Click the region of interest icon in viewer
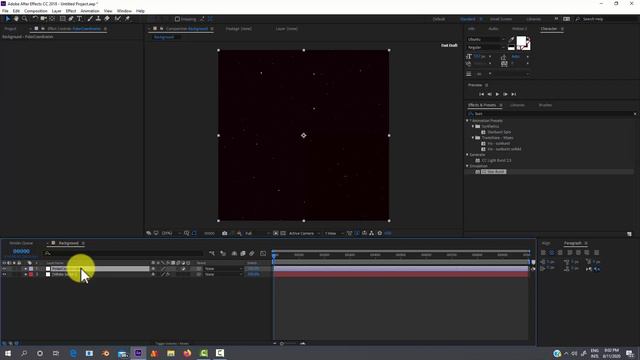Image resolution: width=640 pixels, height=360 pixels. [x=276, y=233]
